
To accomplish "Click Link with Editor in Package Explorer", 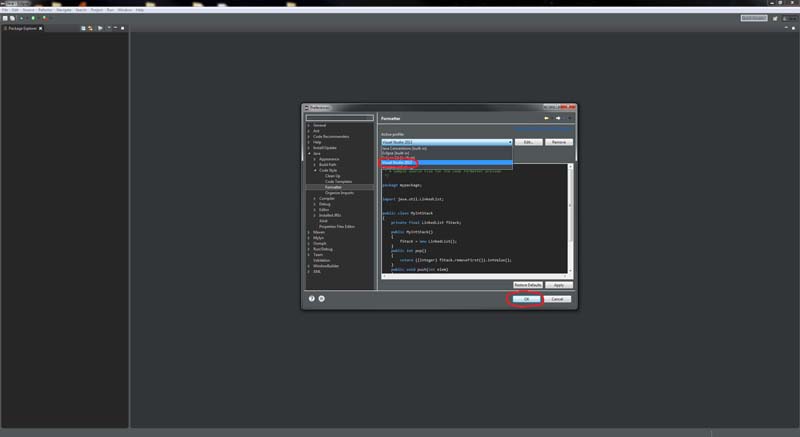I will tap(90, 28).
